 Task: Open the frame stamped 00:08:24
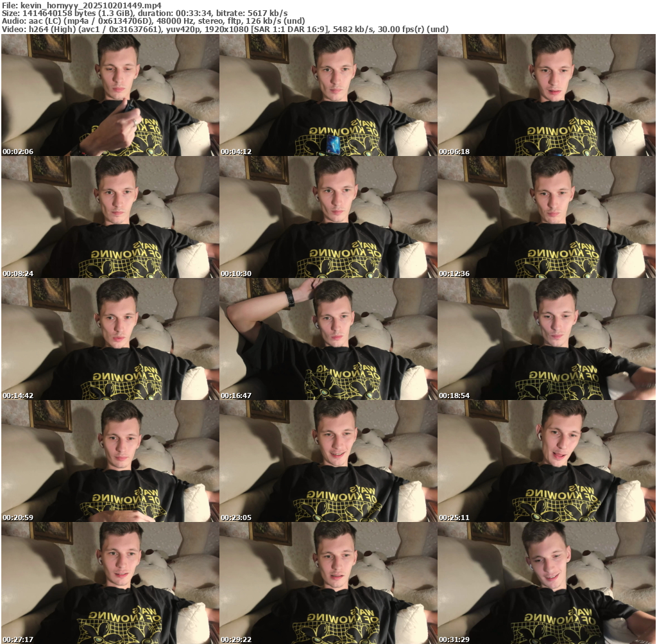[x=110, y=217]
